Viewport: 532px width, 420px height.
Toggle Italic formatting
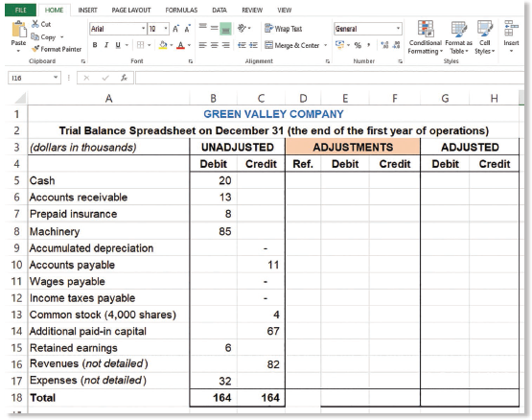pyautogui.click(x=106, y=45)
